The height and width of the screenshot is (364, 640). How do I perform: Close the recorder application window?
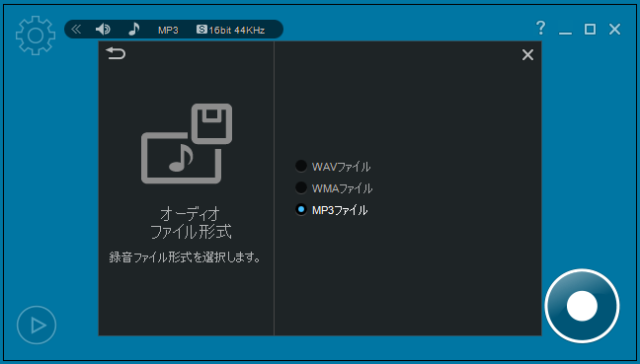tap(614, 29)
